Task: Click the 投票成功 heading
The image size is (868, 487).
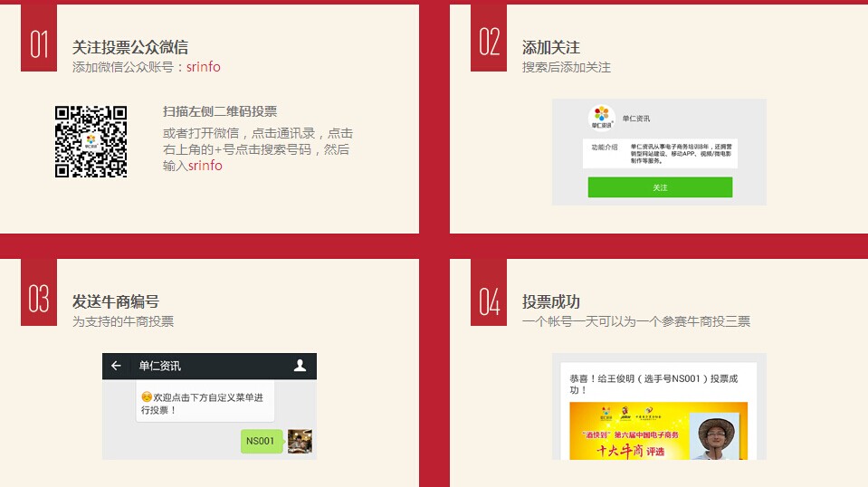Action: [551, 301]
